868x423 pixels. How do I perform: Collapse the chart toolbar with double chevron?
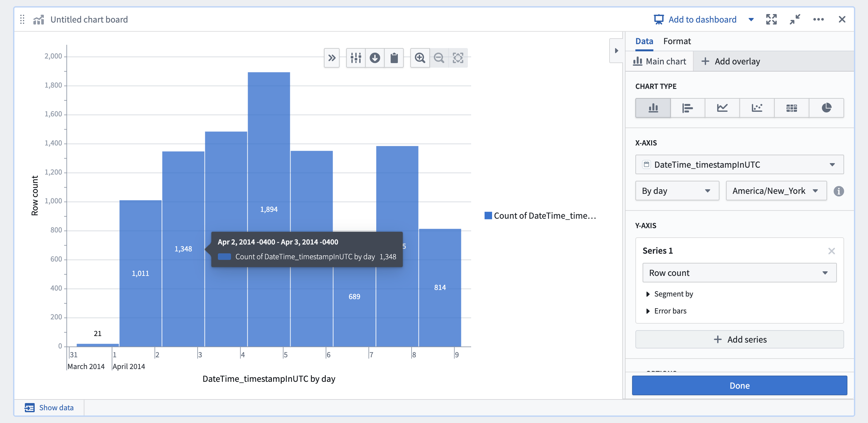pos(331,58)
